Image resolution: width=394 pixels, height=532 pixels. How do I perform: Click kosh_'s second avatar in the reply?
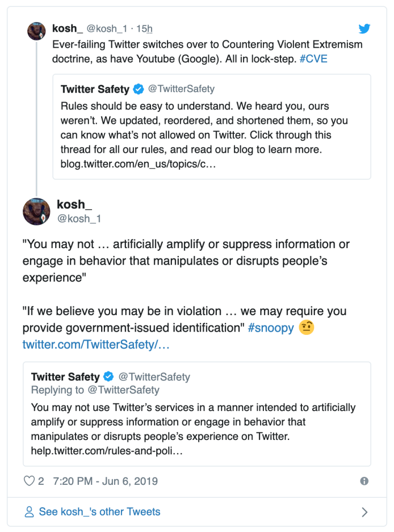pyautogui.click(x=36, y=211)
